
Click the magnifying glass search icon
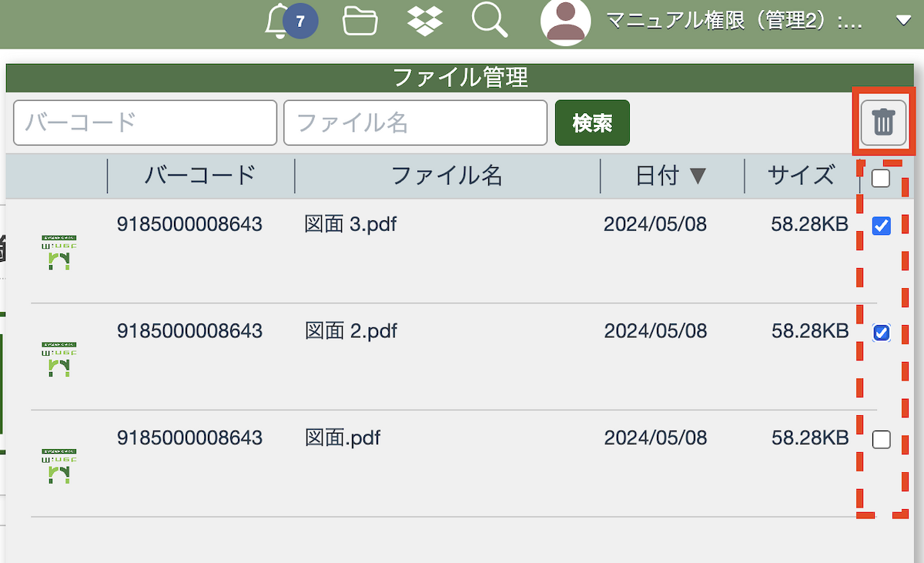490,20
